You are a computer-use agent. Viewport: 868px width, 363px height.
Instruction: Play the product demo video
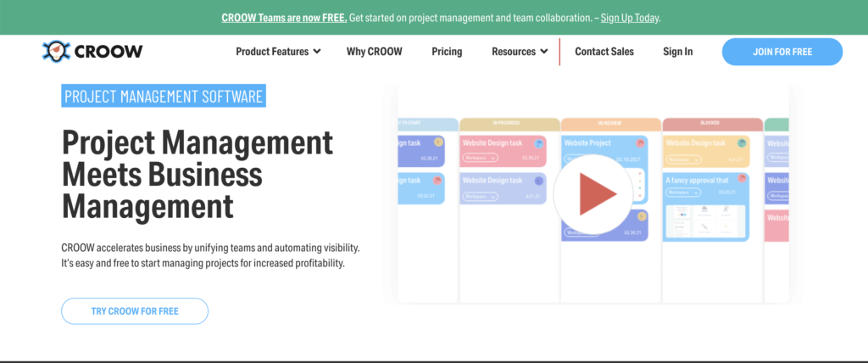[x=593, y=194]
